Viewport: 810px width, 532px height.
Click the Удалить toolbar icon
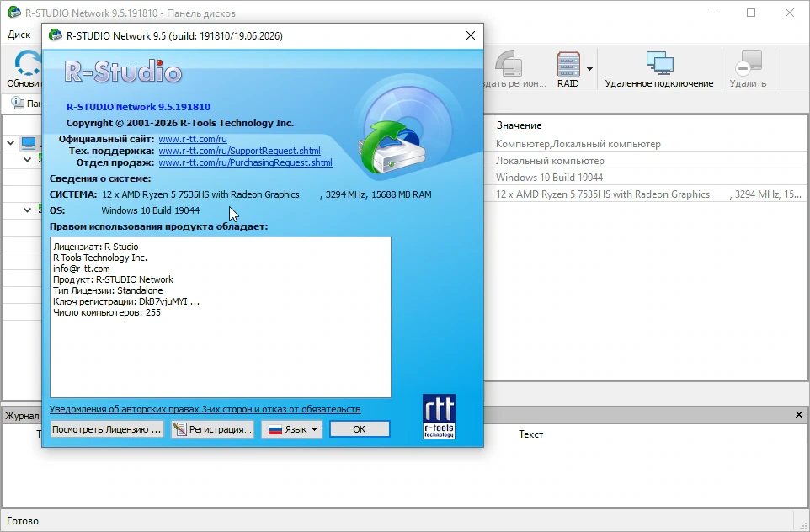pos(748,64)
